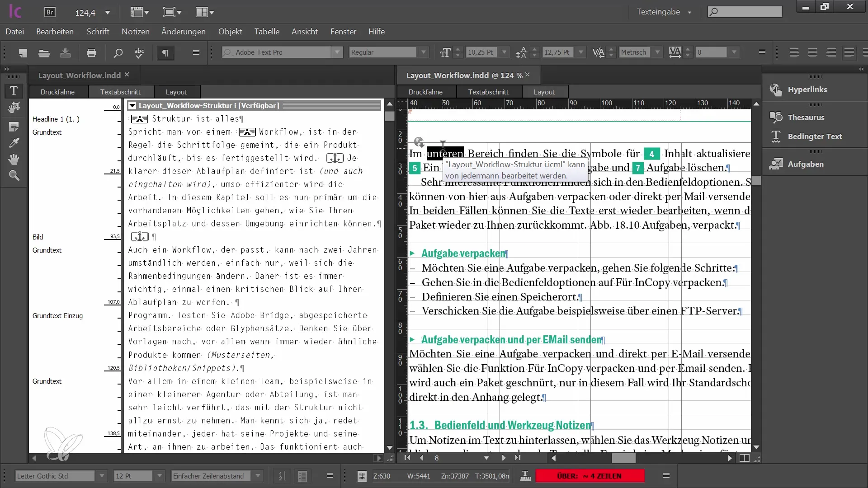Switch to the Druckfahne tab in right panel
This screenshot has height=488, width=868.
coord(426,91)
